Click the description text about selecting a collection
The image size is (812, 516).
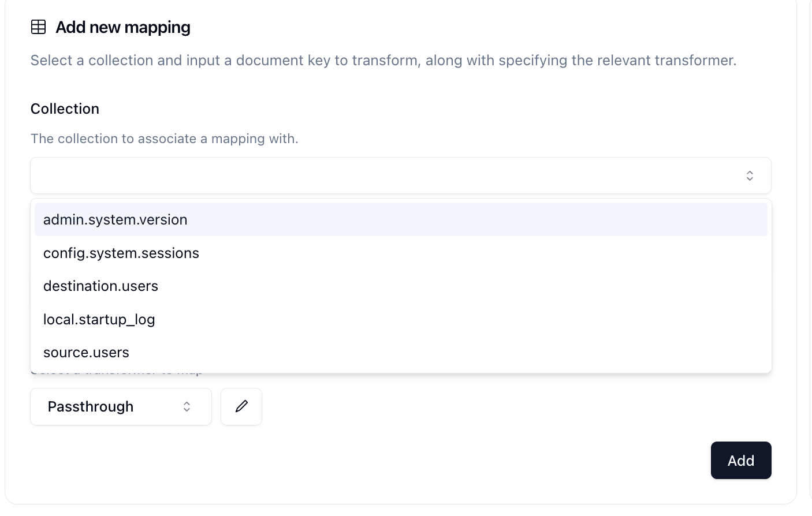coord(383,60)
